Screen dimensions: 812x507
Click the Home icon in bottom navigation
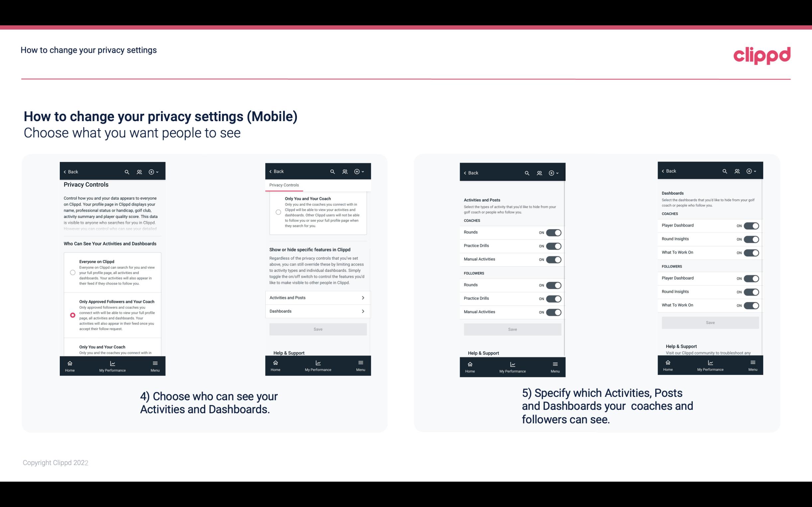tap(69, 363)
